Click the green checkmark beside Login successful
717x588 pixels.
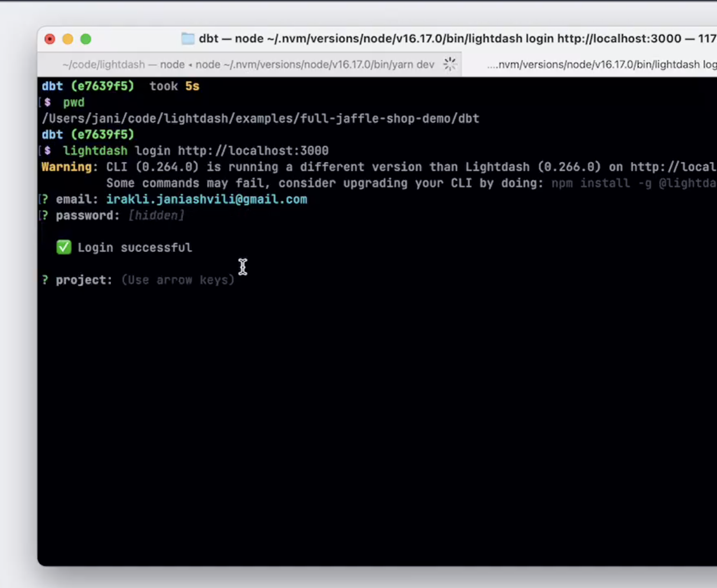(x=64, y=247)
